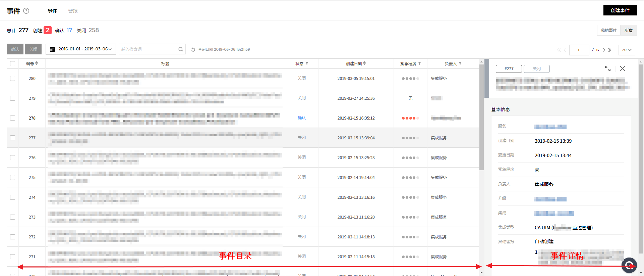Screen dimensions: 644x276
Task: Filter by 状态 column filter icon
Action: (x=307, y=63)
